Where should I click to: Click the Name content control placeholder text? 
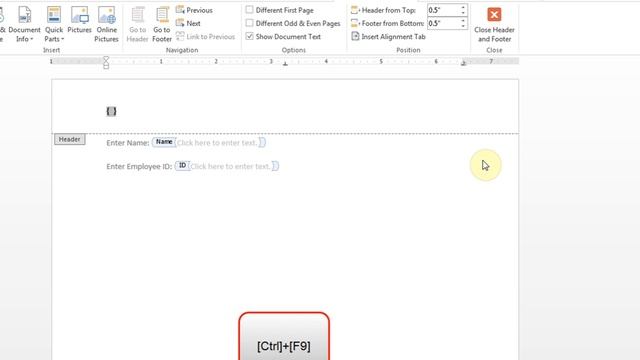coord(217,143)
